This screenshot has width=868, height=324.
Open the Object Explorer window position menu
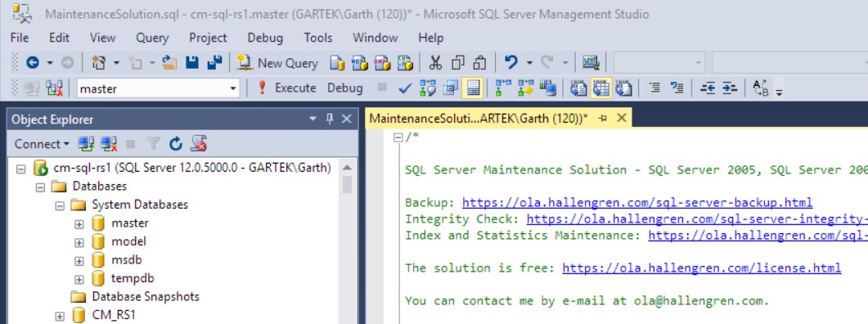coord(313,119)
